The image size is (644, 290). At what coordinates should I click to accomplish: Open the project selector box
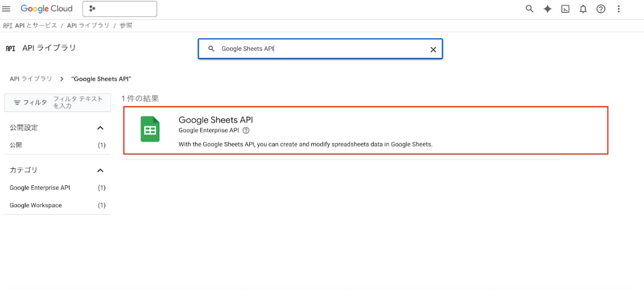(120, 8)
